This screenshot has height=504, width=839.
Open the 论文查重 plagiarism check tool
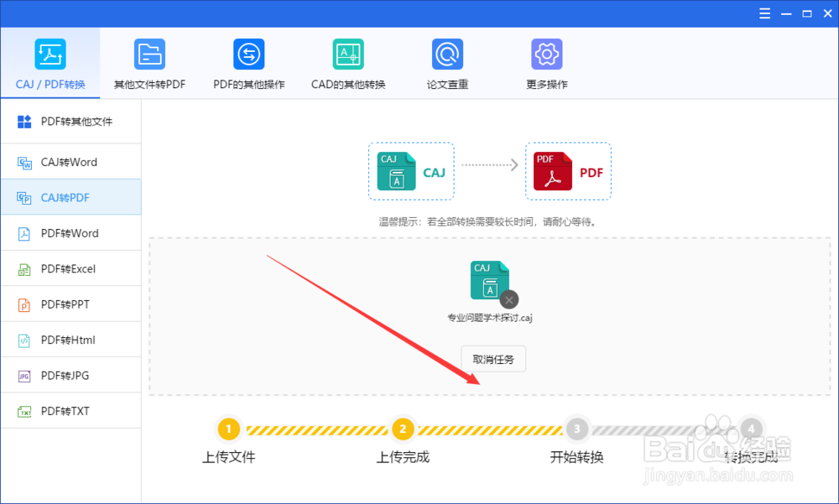[x=447, y=63]
